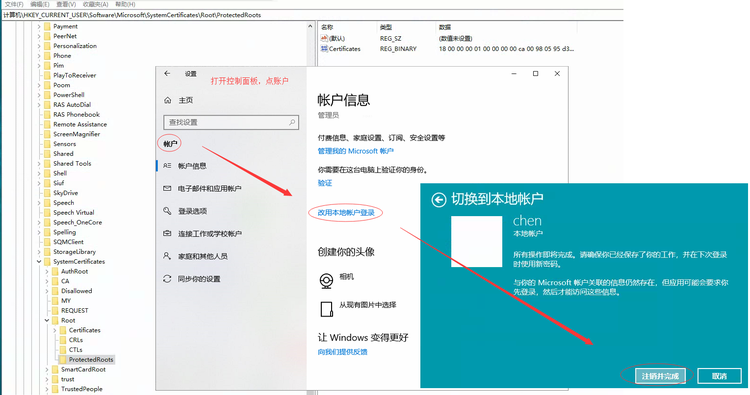Click the 查找设置 search field
This screenshot has width=750, height=395.
click(231, 122)
